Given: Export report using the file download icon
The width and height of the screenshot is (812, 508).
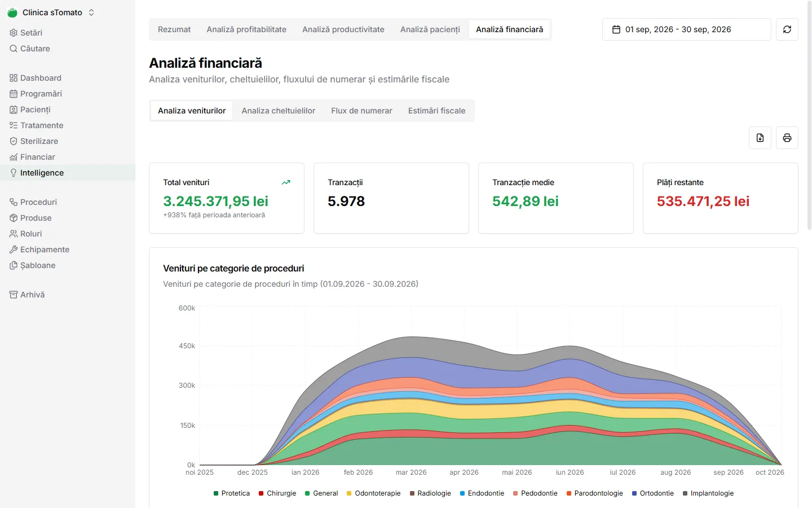Looking at the screenshot, I should 760,138.
